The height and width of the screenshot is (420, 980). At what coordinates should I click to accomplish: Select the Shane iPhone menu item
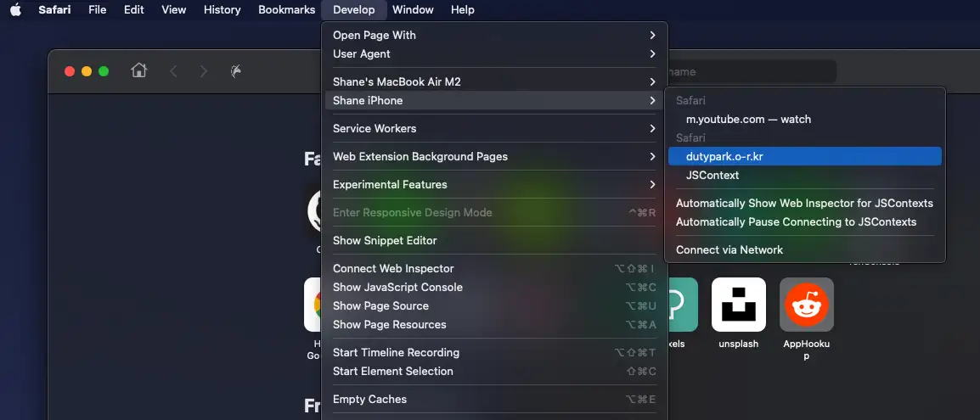(x=493, y=100)
